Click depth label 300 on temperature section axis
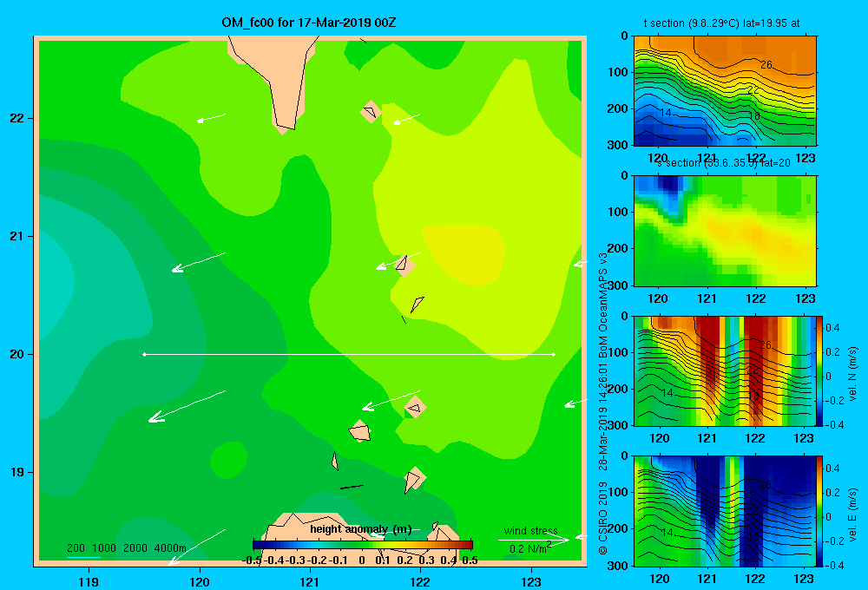Screen dimensions: 868x590 point(617,145)
